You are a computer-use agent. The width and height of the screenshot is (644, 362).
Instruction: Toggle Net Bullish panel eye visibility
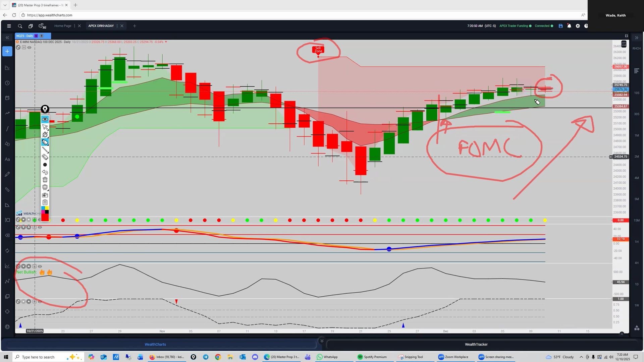click(40, 266)
